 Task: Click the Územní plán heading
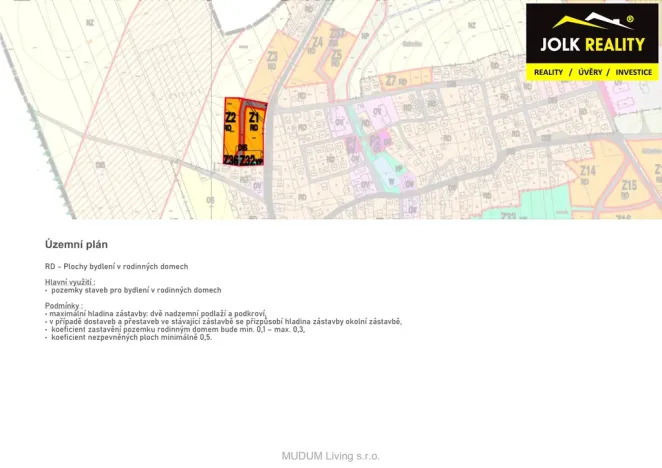(76, 244)
